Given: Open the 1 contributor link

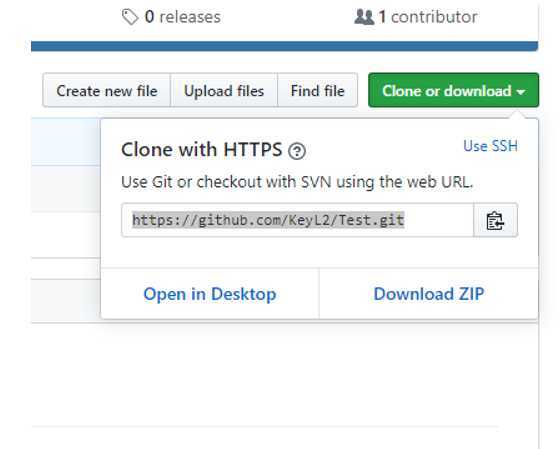Looking at the screenshot, I should tap(416, 17).
